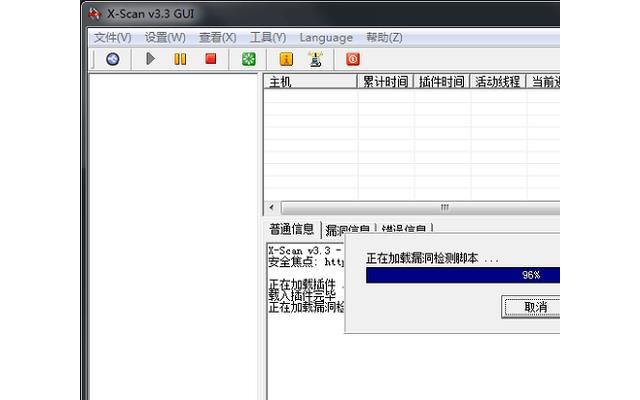Image resolution: width=640 pixels, height=400 pixels.
Task: Open the 查看(X) menu
Action: coord(218,38)
